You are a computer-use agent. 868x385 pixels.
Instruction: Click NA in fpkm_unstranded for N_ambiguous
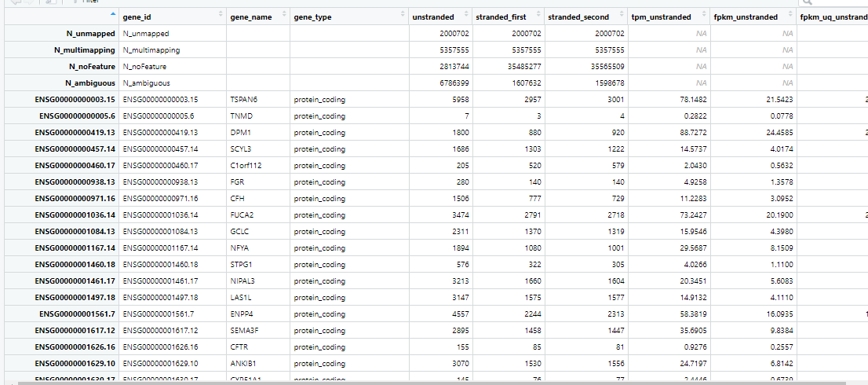click(x=787, y=83)
